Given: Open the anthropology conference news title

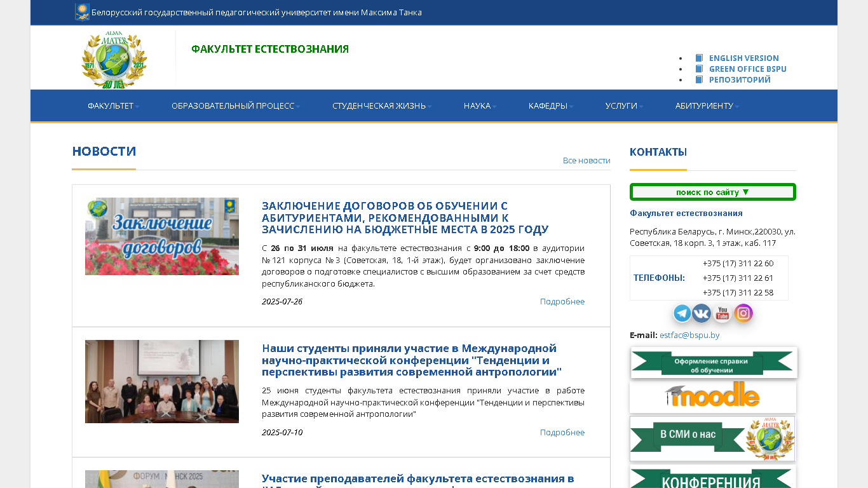Looking at the screenshot, I should click(412, 360).
